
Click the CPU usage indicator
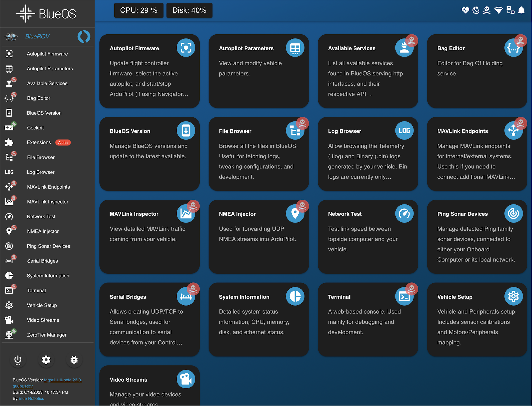[138, 10]
